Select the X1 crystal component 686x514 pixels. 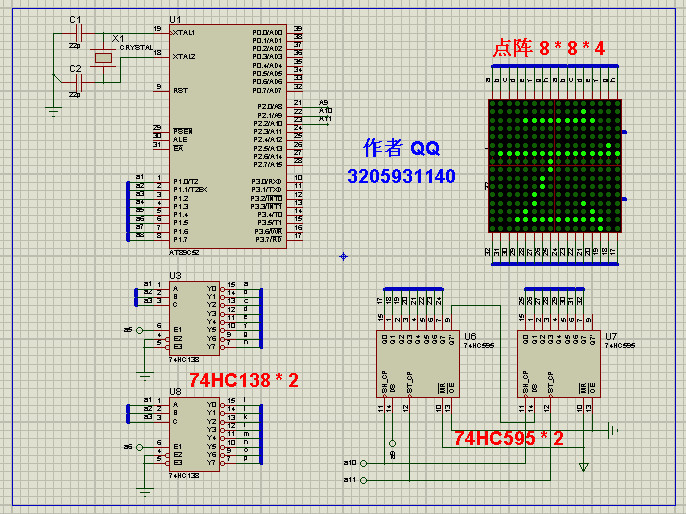[104, 57]
